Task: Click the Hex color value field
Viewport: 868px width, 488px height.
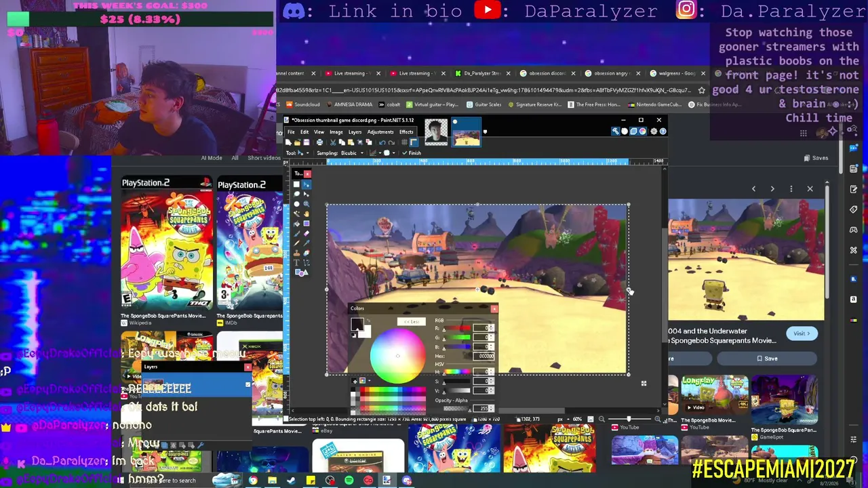Action: coord(485,356)
